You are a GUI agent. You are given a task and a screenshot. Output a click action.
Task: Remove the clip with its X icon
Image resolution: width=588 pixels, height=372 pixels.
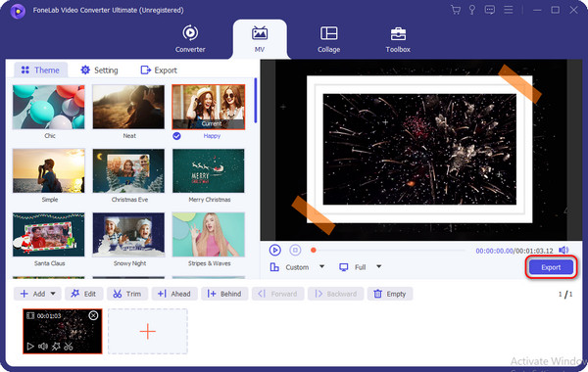[93, 315]
